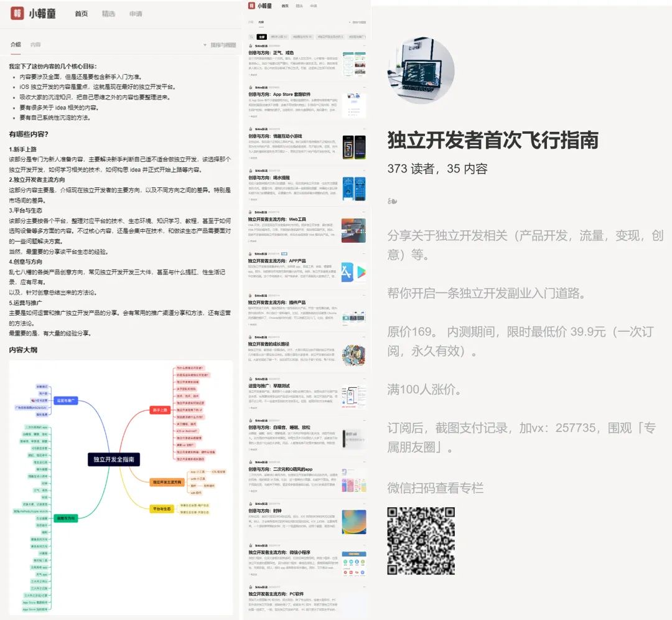The height and width of the screenshot is (620, 672).
Task: Click the 内容大纲 heading in the left panel
Action: pyautogui.click(x=23, y=350)
